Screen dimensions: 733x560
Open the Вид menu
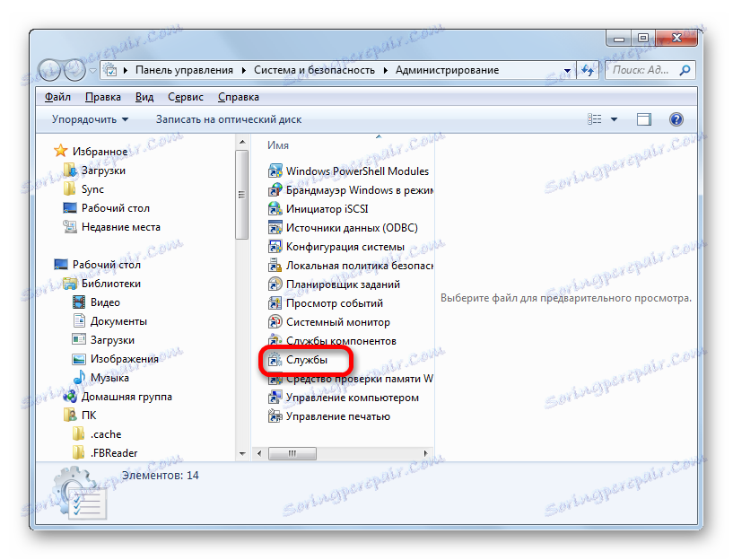coord(144,97)
